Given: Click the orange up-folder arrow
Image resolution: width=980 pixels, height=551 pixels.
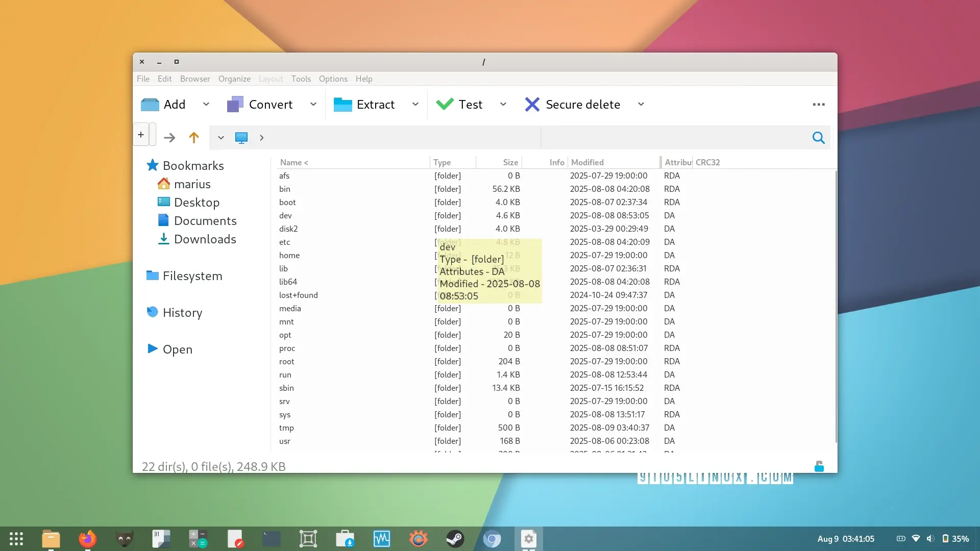Looking at the screenshot, I should click(x=194, y=138).
